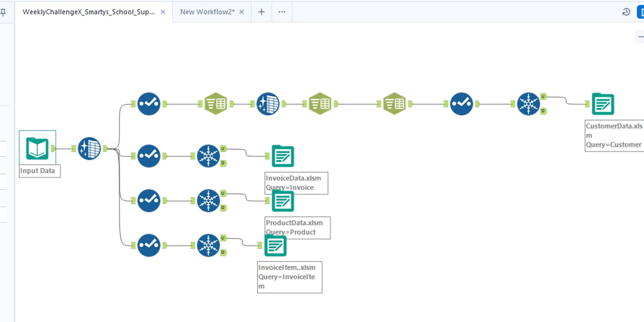
Task: Click the Unique tool in the top branch
Action: 529,104
